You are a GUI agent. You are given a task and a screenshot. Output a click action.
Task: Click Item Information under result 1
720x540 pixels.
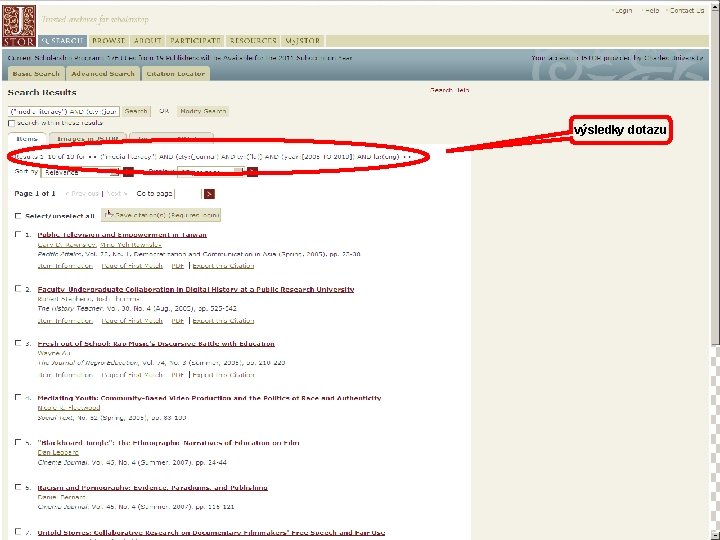pos(65,266)
